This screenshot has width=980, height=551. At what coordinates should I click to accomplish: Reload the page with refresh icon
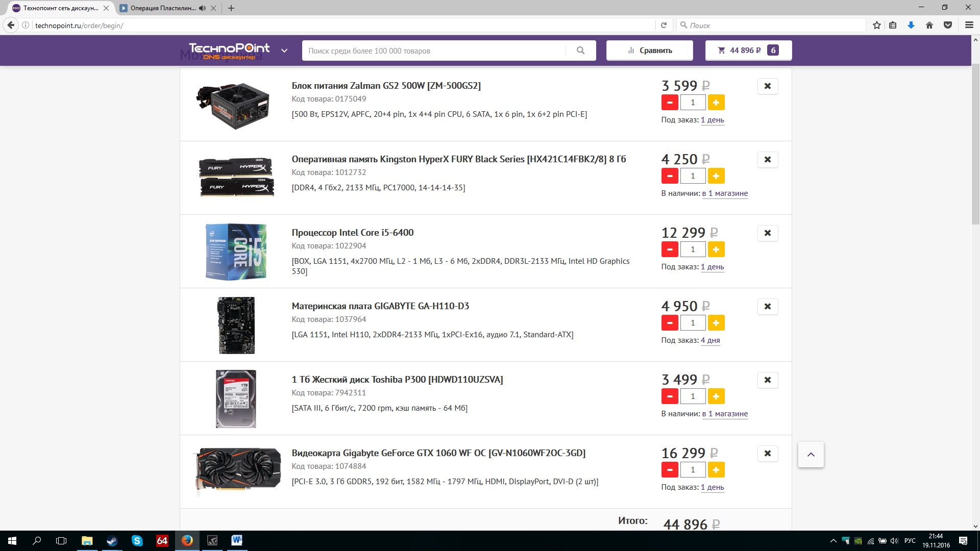(x=664, y=25)
